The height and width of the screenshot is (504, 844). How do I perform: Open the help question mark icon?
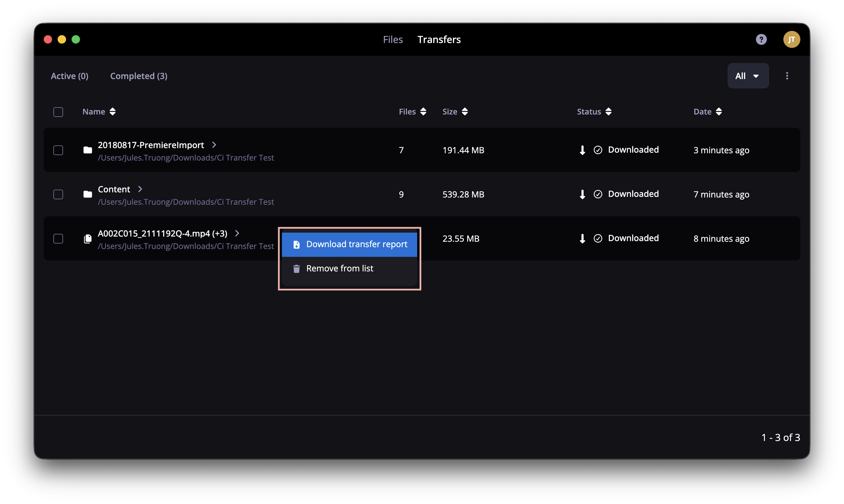[761, 39]
